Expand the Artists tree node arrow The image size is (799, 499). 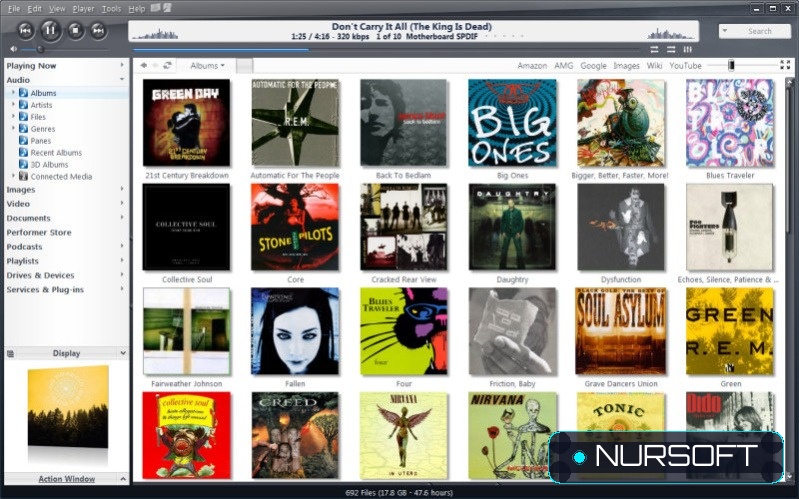tap(13, 104)
